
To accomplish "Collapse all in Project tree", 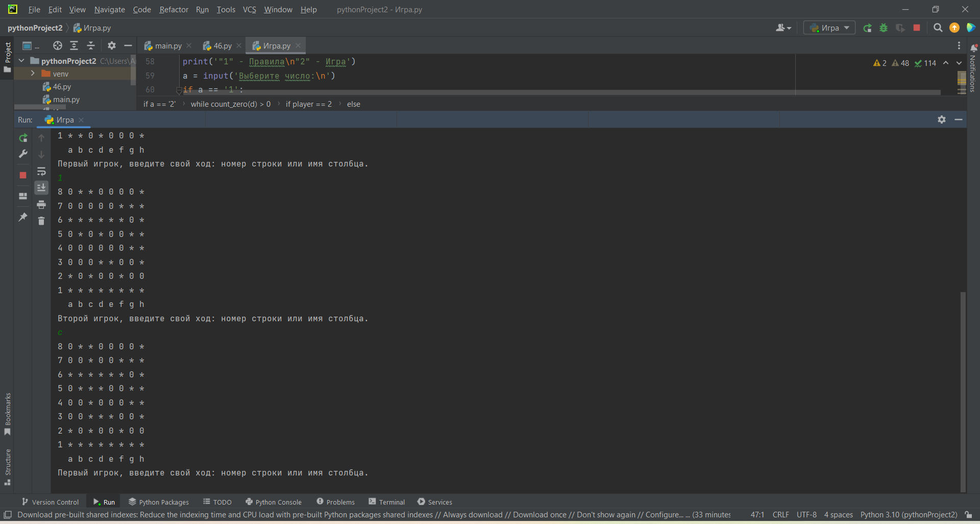I will tap(91, 45).
